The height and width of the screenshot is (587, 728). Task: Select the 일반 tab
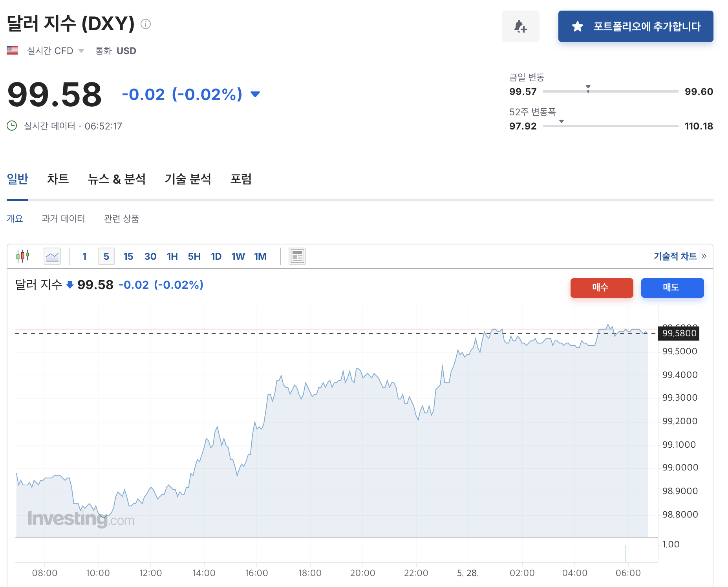[18, 179]
